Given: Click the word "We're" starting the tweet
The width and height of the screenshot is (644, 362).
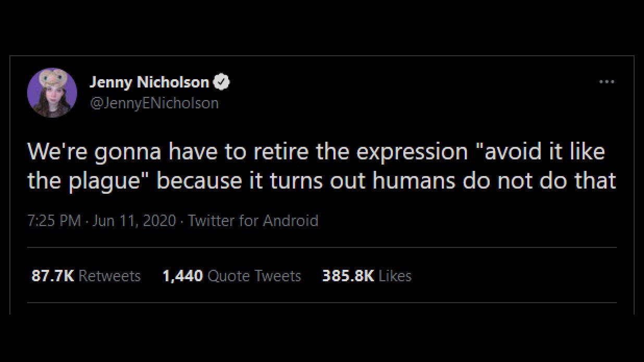Looking at the screenshot, I should click(x=52, y=152).
